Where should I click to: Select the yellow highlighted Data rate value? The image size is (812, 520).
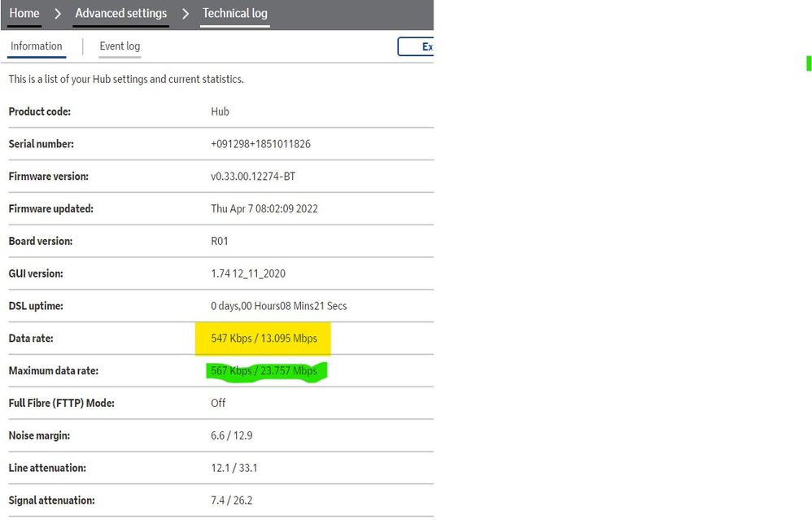click(x=263, y=339)
